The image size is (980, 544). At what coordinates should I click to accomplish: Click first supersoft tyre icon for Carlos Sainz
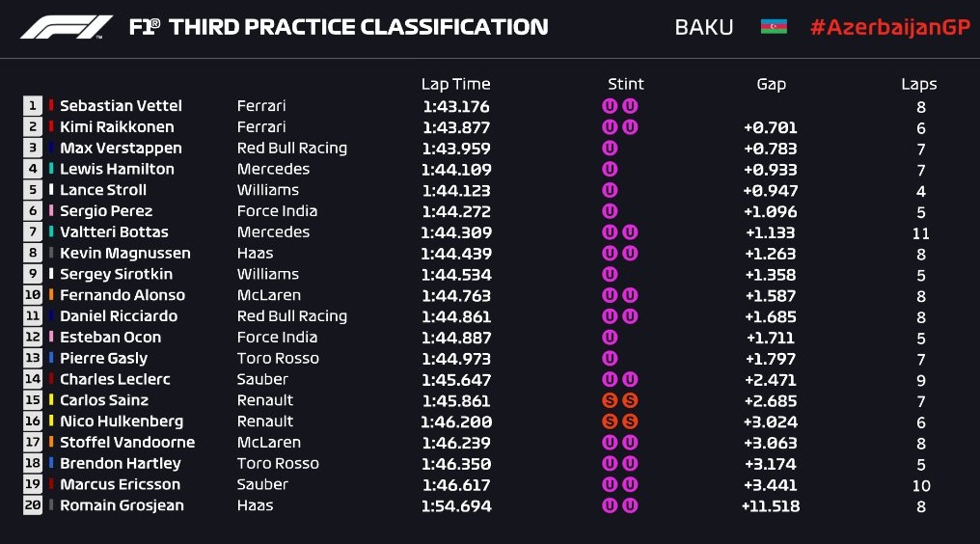(610, 400)
